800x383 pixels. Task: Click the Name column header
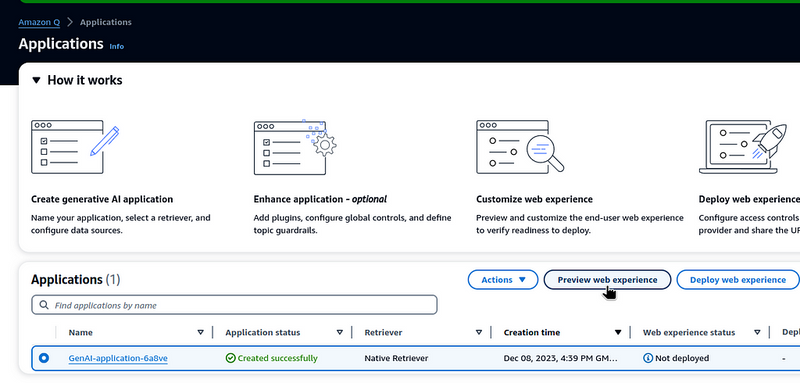[x=81, y=333]
